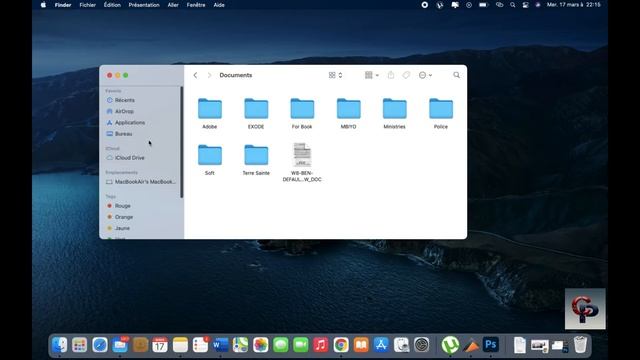
Task: Open the icon view switcher dropdown
Action: pos(335,75)
